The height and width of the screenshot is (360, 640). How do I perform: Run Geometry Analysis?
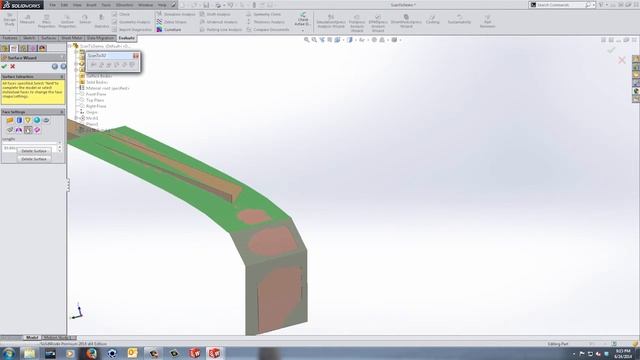pyautogui.click(x=131, y=22)
